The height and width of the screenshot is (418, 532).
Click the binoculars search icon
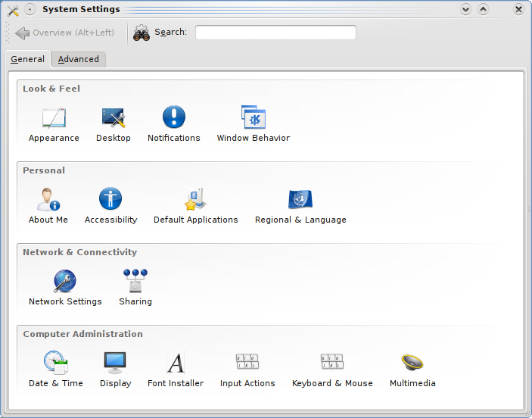coord(142,33)
